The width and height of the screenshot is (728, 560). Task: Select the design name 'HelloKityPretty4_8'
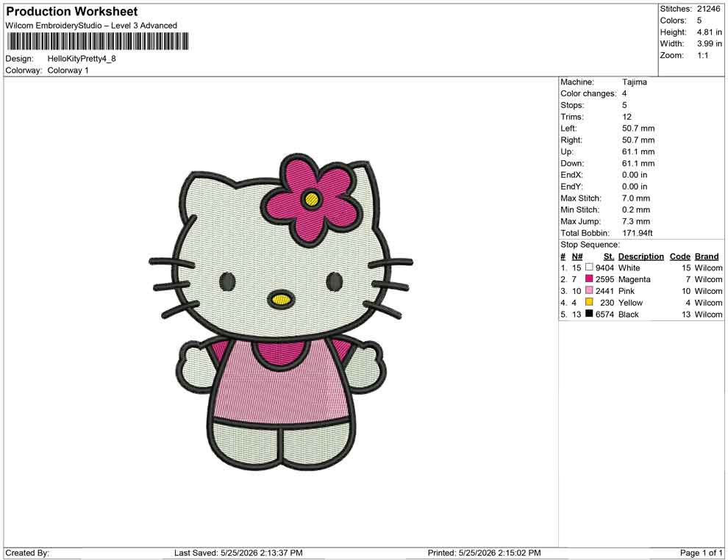coord(82,59)
